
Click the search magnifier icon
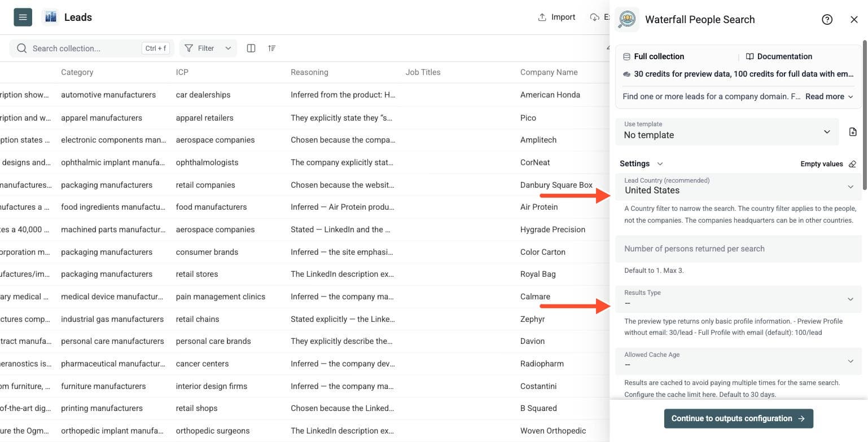pyautogui.click(x=22, y=48)
